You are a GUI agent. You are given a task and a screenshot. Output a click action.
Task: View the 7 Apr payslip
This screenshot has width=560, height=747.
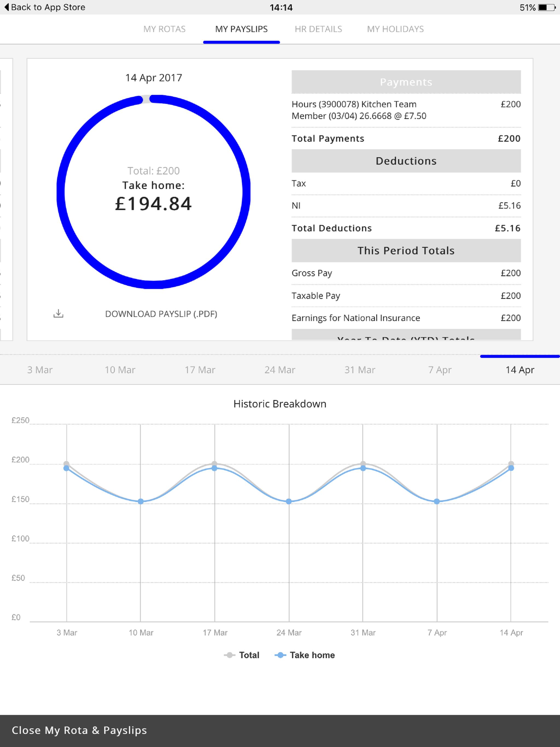tap(440, 370)
